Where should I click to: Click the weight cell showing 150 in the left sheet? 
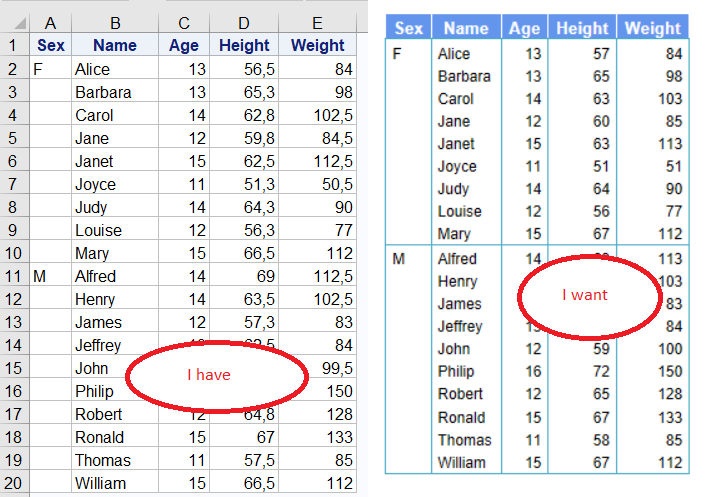(317, 391)
